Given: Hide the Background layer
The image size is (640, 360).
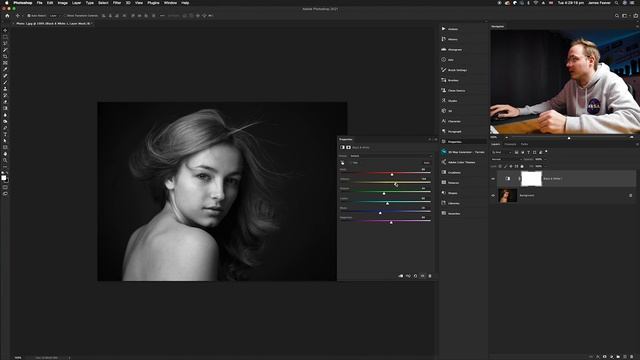Looking at the screenshot, I should pyautogui.click(x=493, y=195).
